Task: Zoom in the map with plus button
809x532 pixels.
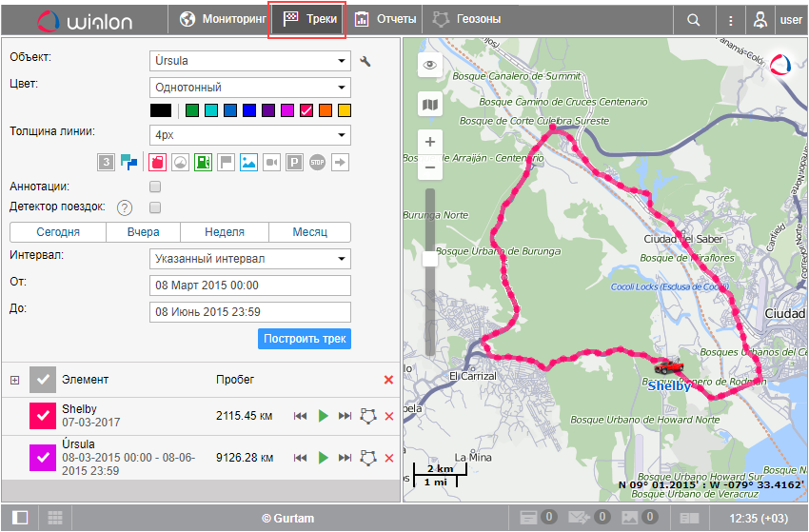Action: [x=430, y=142]
